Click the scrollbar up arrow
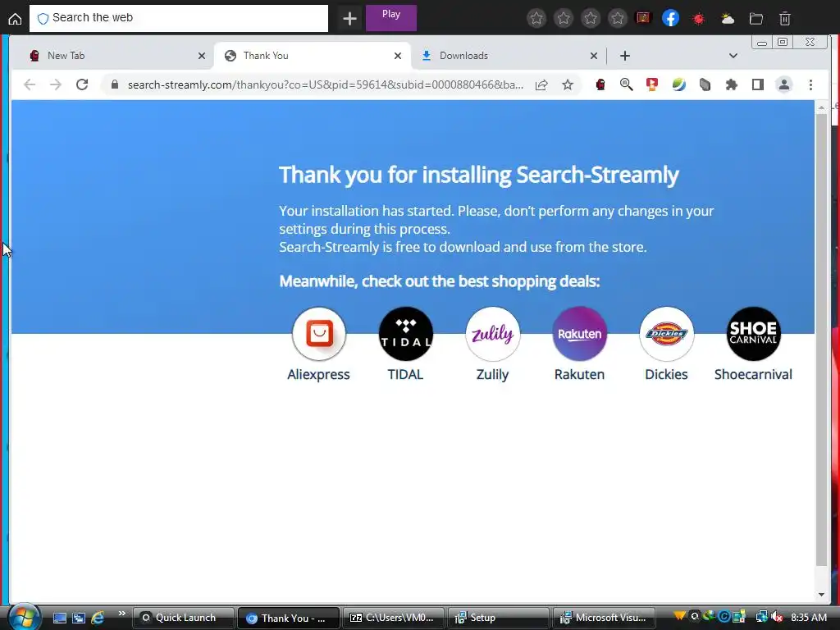Viewport: 840px width, 630px height. (x=821, y=107)
